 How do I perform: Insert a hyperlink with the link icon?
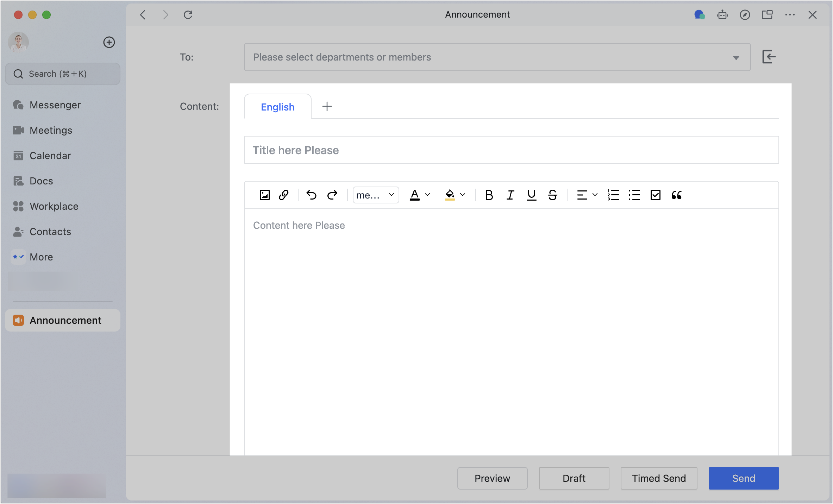(x=284, y=195)
